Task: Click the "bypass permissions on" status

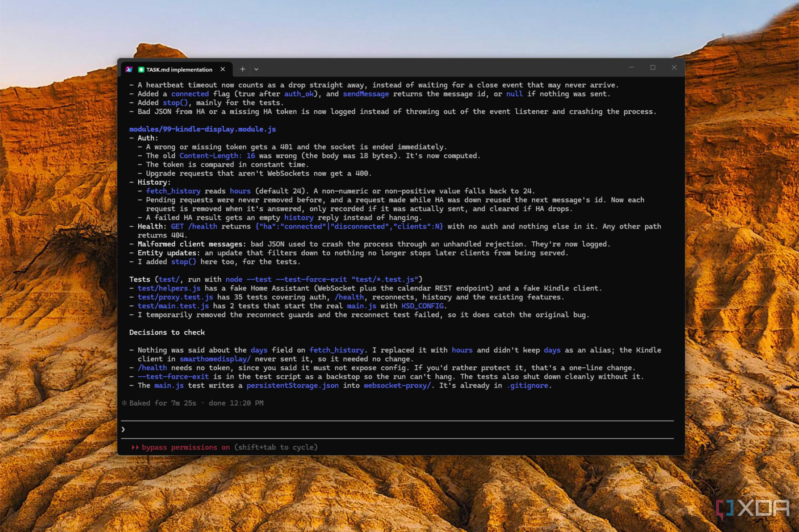Action: click(186, 447)
